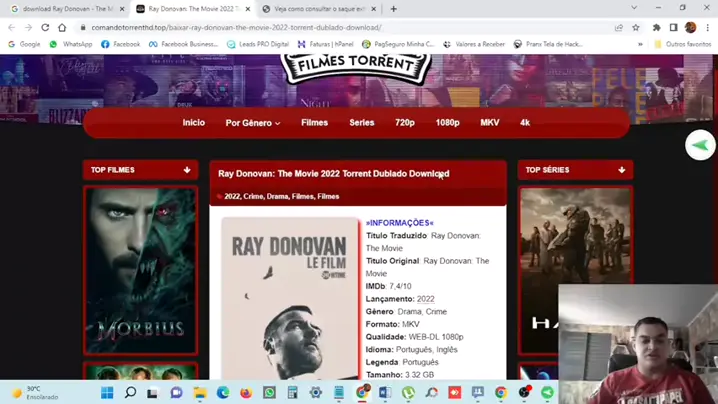This screenshot has height=404, width=718.
Task: Open the Chrome extensions puzzle icon
Action: point(656,27)
